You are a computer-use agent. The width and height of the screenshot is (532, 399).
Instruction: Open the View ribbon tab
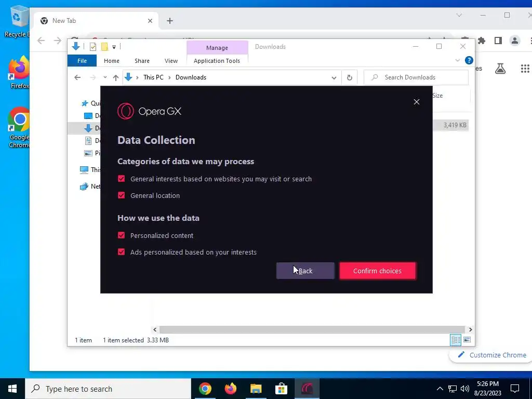coord(171,61)
